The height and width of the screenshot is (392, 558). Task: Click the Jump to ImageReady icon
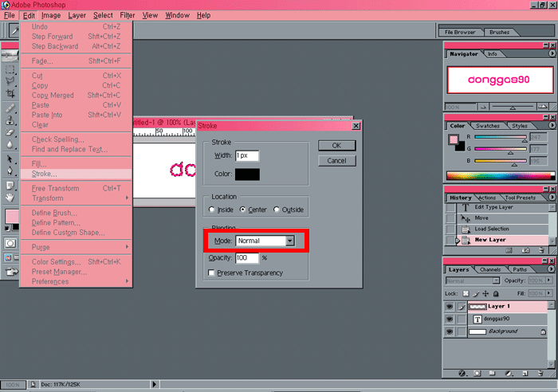[11, 272]
